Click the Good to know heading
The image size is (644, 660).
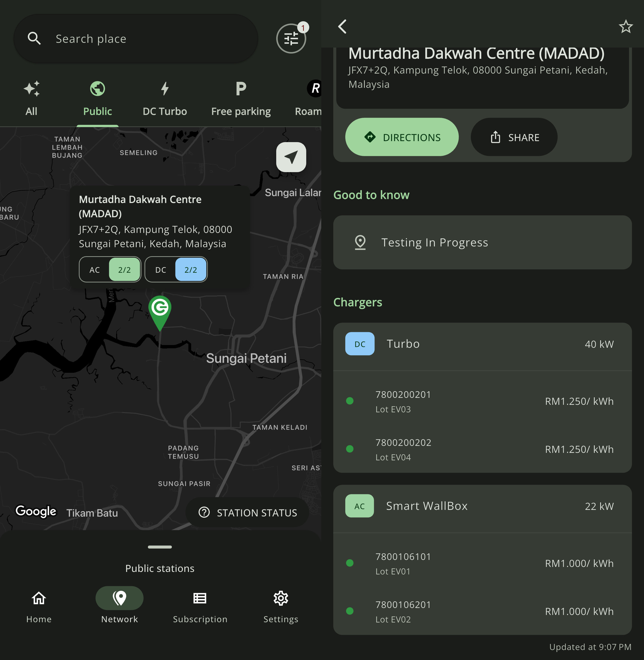[x=371, y=195]
